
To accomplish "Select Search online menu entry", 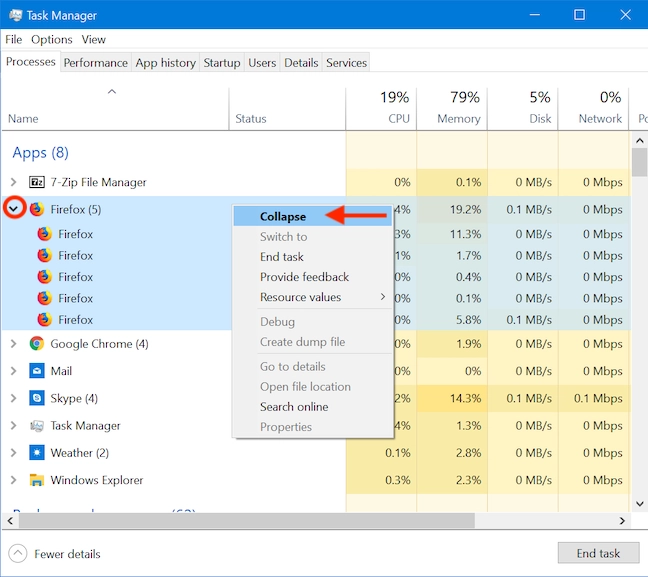I will [x=312, y=407].
